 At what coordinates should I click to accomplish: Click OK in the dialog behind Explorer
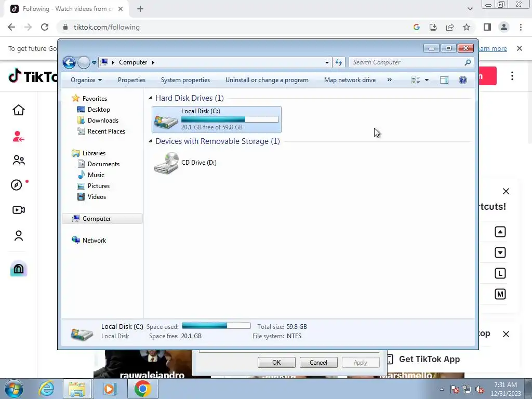coord(276,362)
